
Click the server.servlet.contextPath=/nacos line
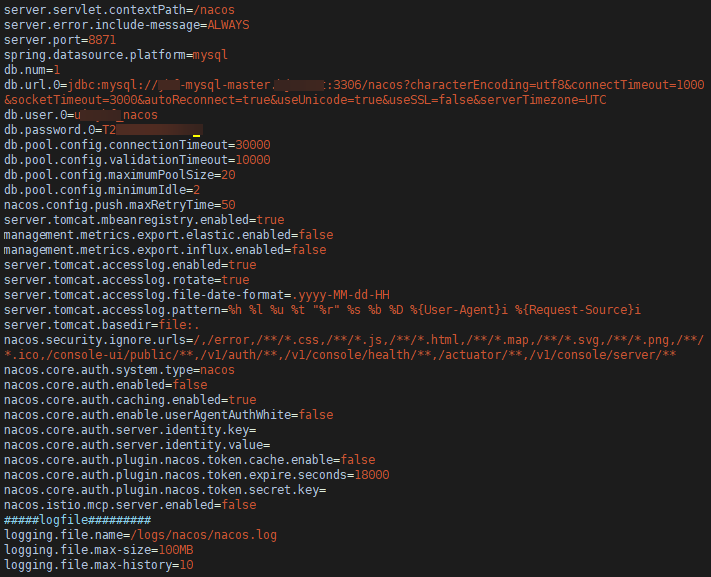(119, 10)
